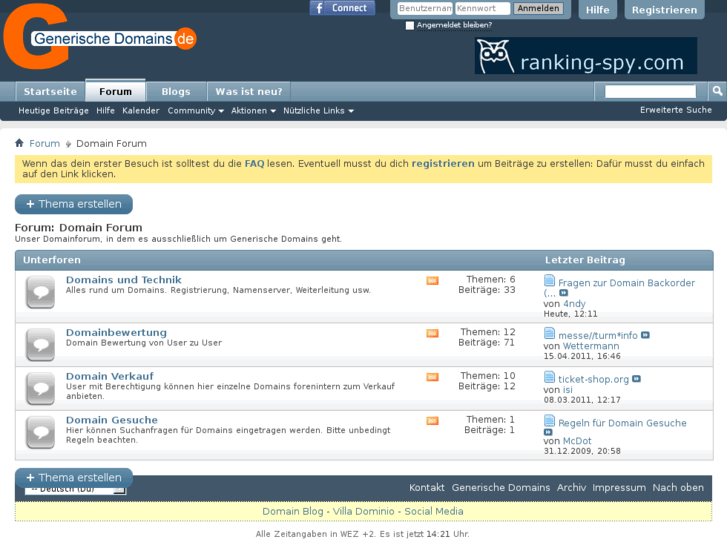The height and width of the screenshot is (545, 727).
Task: Open Kontakt footer link
Action: click(426, 487)
